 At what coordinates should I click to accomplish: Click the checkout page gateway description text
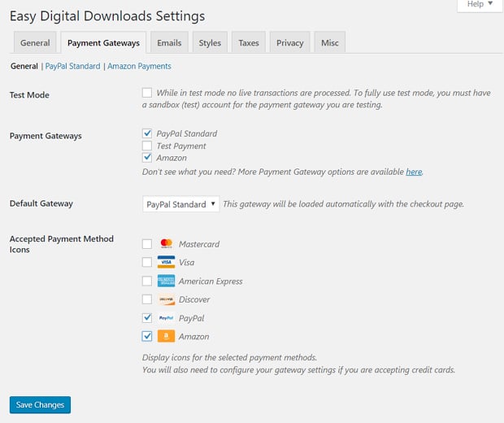click(x=344, y=204)
